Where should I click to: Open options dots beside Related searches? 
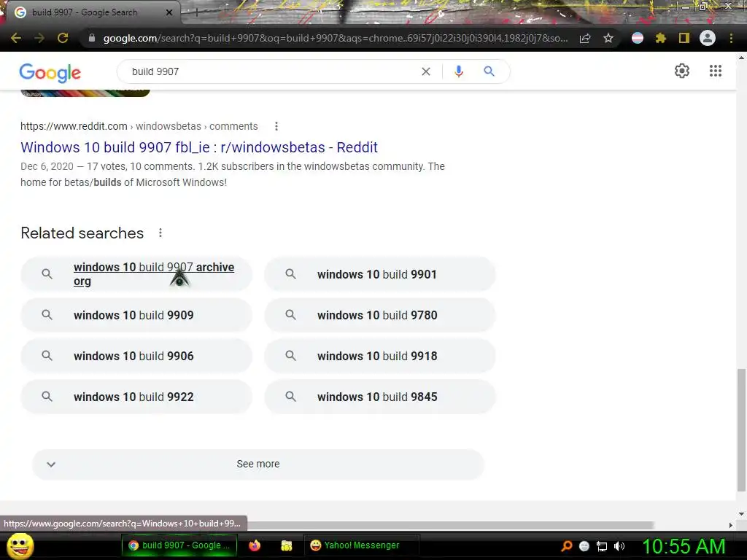(x=160, y=233)
